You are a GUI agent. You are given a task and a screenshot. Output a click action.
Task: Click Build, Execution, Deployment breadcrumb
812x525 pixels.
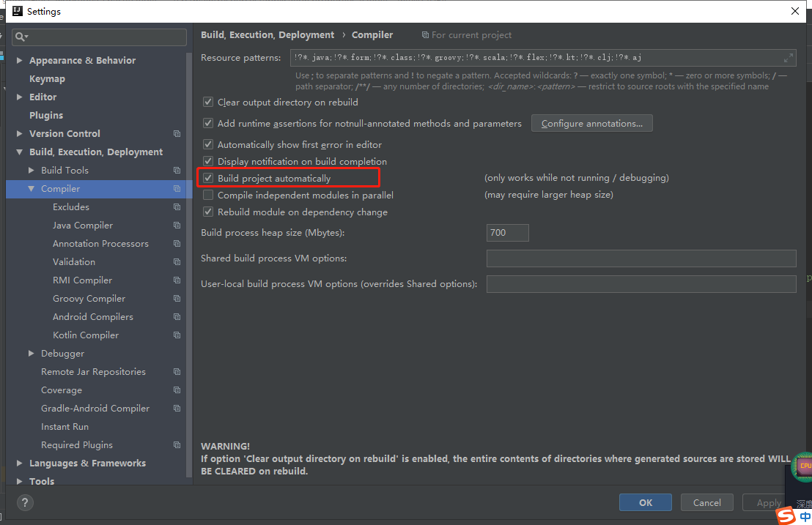(267, 34)
